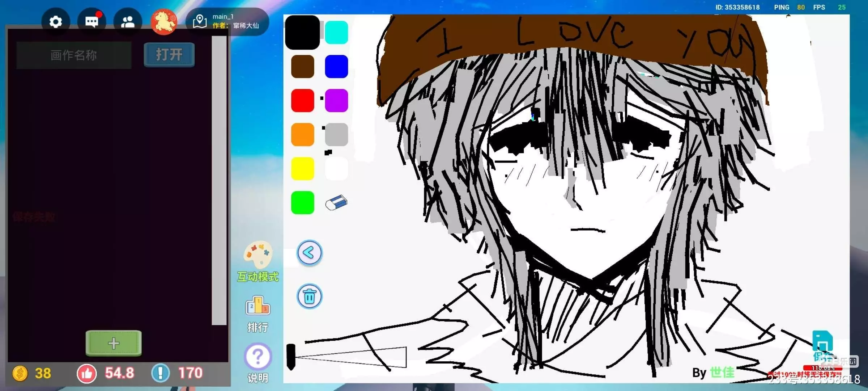Open the chat messages icon
The height and width of the screenshot is (391, 868).
click(92, 22)
